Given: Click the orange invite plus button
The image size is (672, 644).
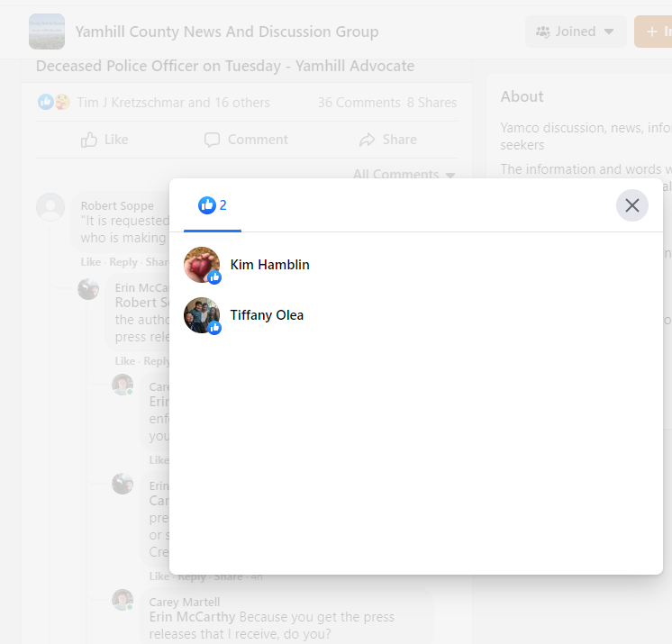Looking at the screenshot, I should tap(653, 32).
